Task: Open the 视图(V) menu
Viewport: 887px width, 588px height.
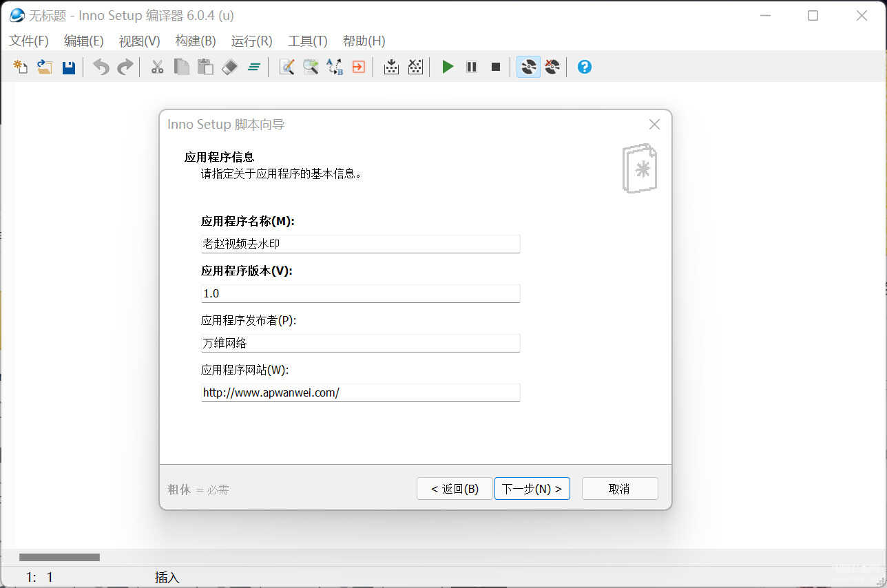Action: 140,41
